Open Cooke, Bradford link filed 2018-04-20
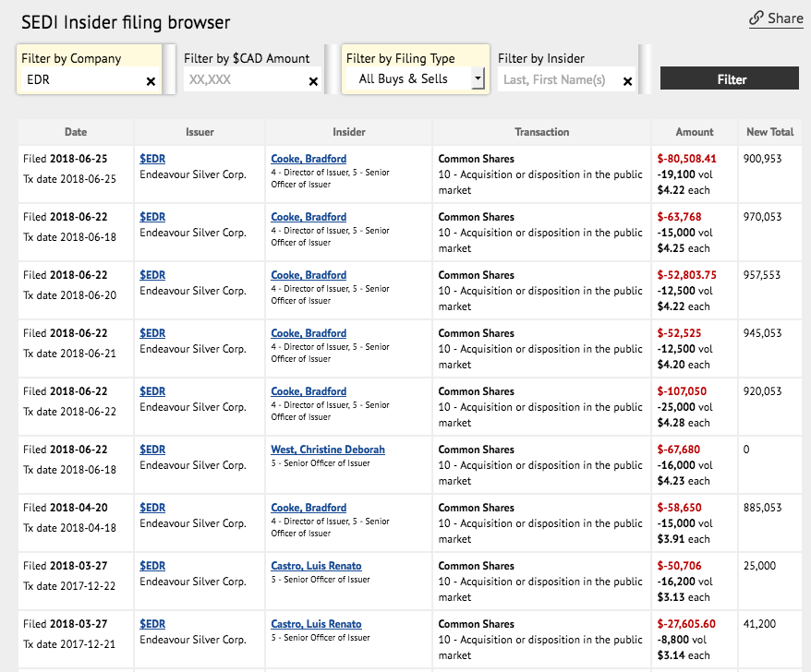 pos(309,508)
